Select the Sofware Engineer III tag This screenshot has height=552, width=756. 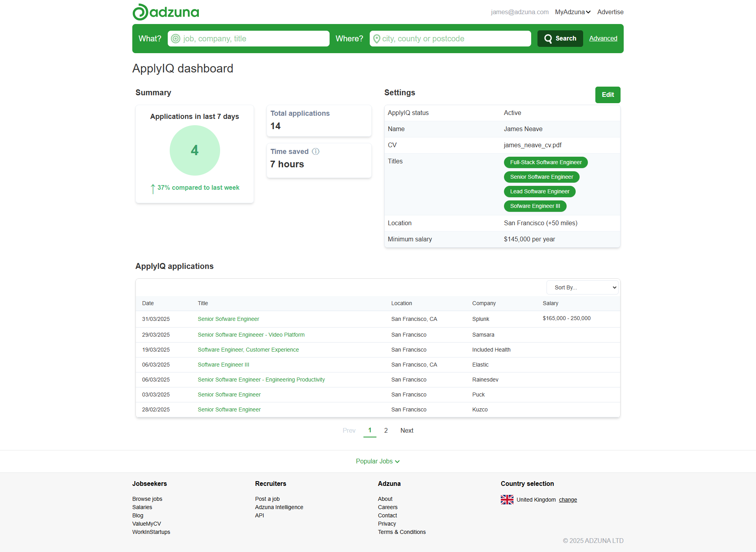coord(535,206)
